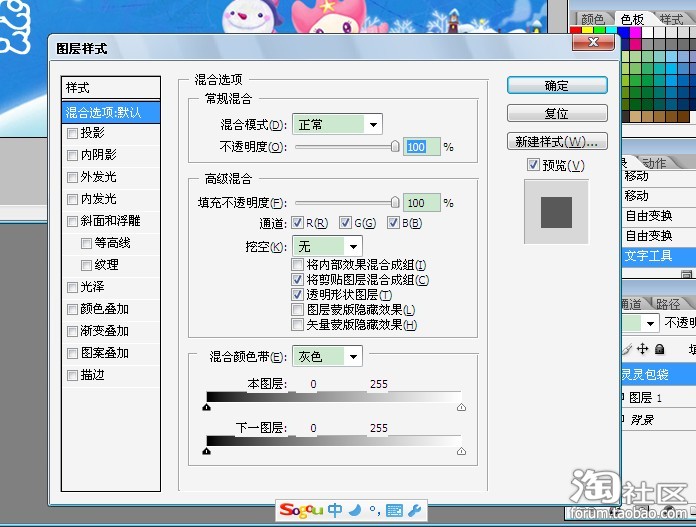Enable the 光泽 checkbox
This screenshot has height=527, width=696.
tap(72, 287)
